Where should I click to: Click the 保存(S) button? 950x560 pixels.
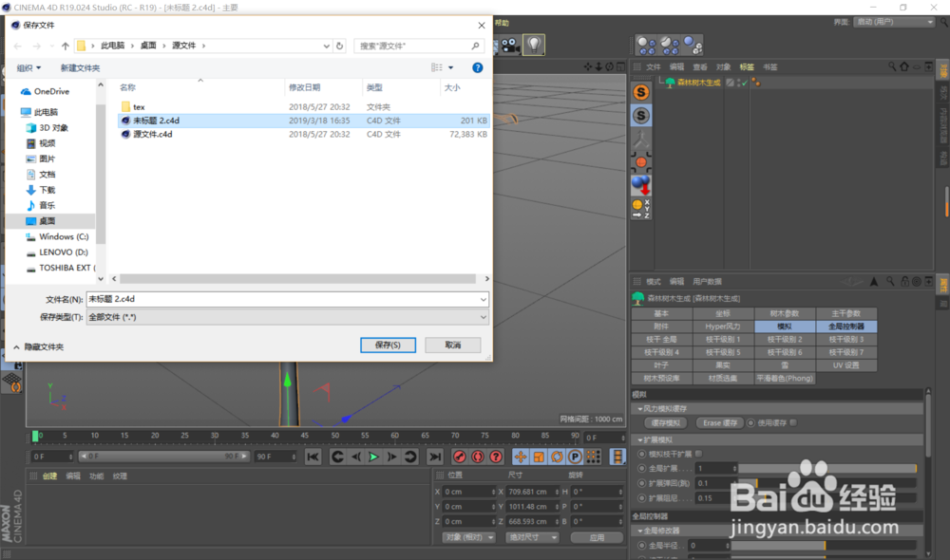point(388,345)
